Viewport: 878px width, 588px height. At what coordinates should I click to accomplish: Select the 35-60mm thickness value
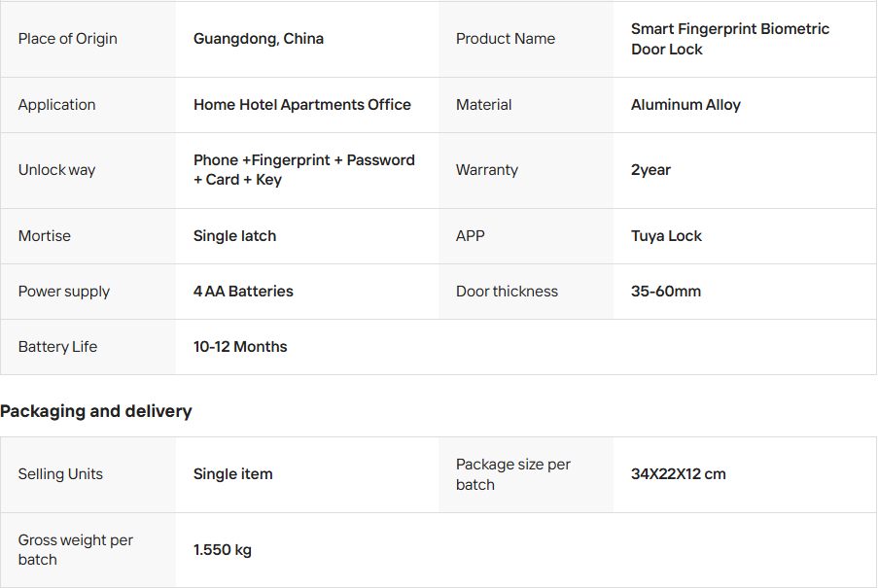coord(665,292)
